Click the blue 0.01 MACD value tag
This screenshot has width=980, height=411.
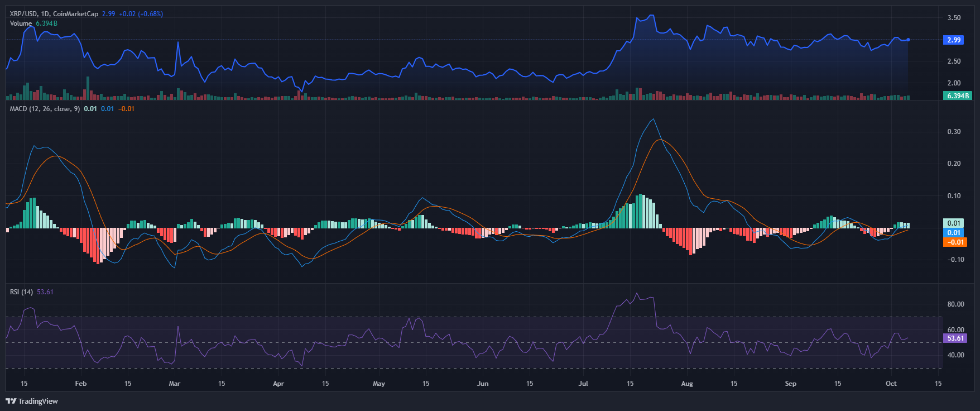point(954,233)
